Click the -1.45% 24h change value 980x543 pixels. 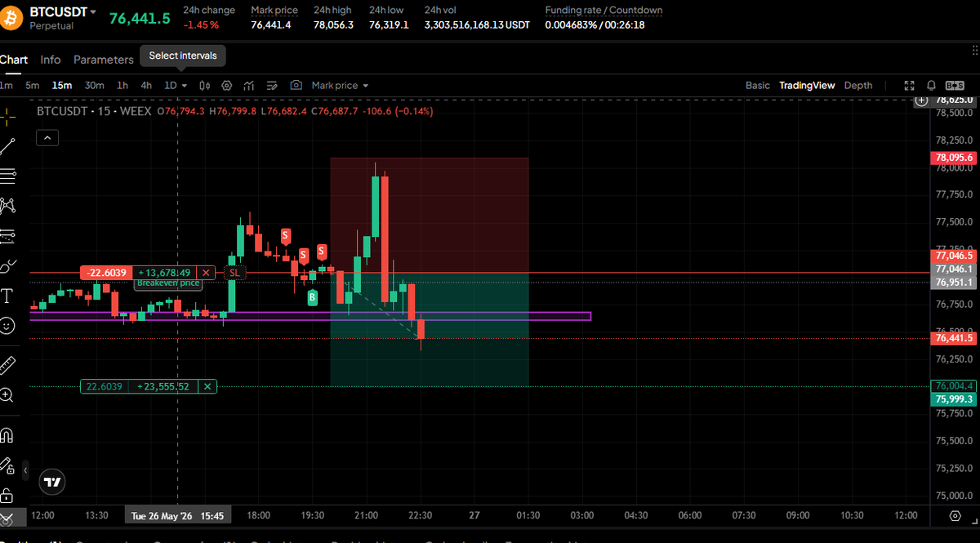click(201, 25)
